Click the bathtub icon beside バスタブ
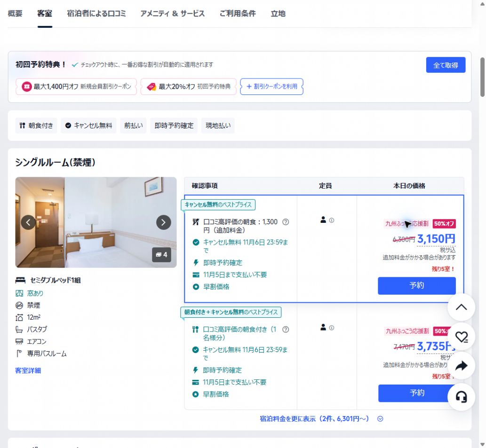The width and height of the screenshot is (486, 448). coord(19,330)
